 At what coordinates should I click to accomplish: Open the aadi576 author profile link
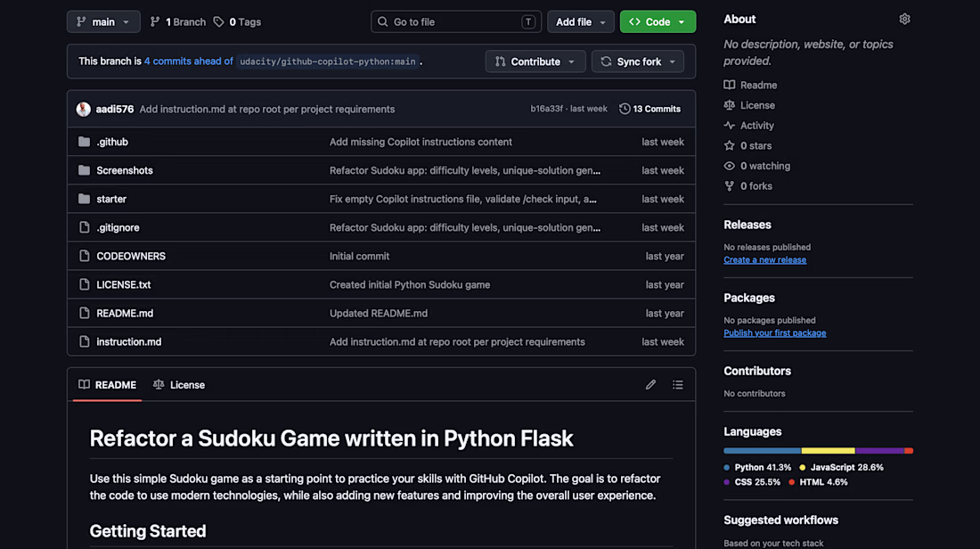(115, 109)
